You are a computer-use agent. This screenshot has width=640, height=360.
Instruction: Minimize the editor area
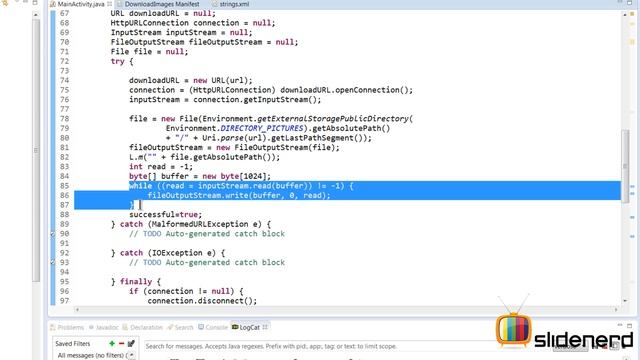[x=620, y=3]
